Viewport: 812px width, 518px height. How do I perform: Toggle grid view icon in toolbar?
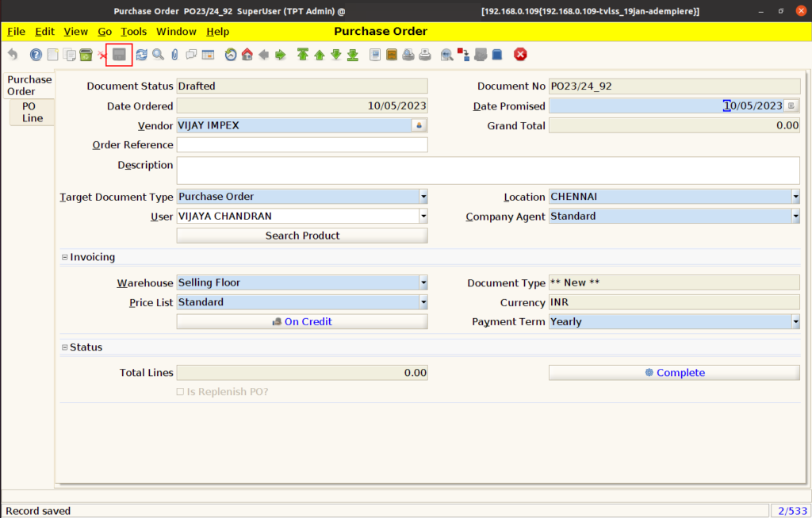[208, 55]
